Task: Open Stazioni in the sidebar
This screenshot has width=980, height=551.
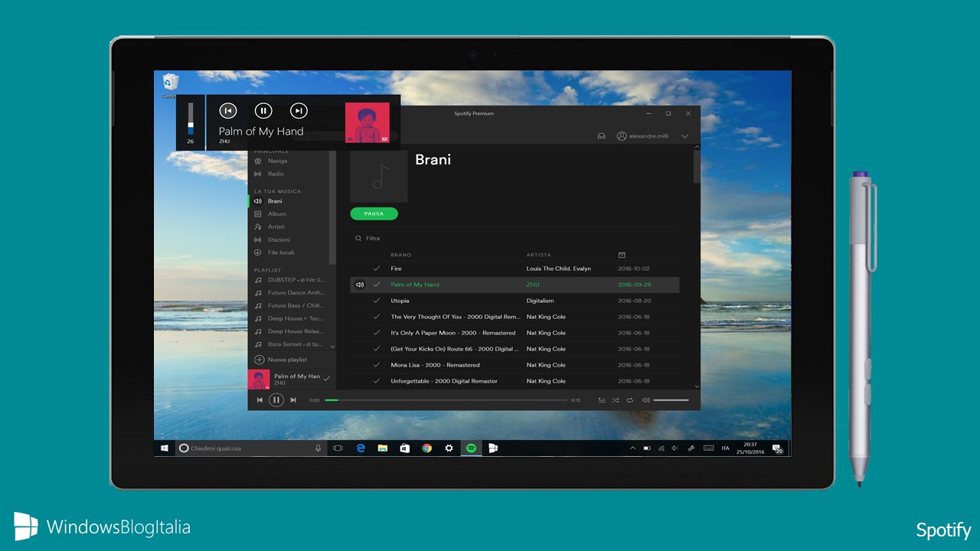Action: (x=279, y=240)
